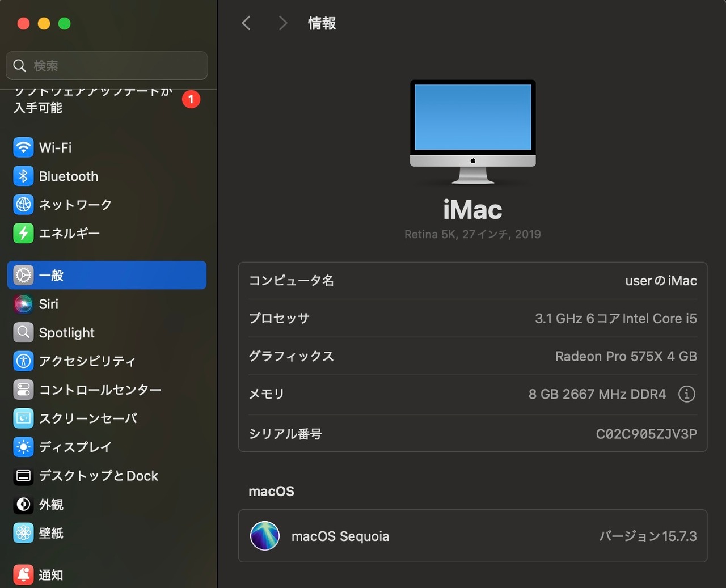Click the macOS Sequoia logo icon

click(265, 536)
